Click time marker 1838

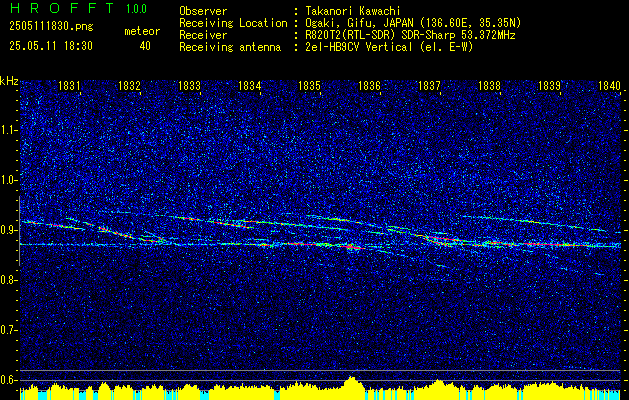489,85
